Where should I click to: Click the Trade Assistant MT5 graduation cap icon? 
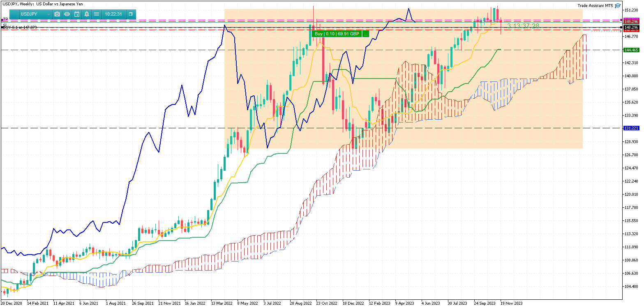click(x=618, y=6)
